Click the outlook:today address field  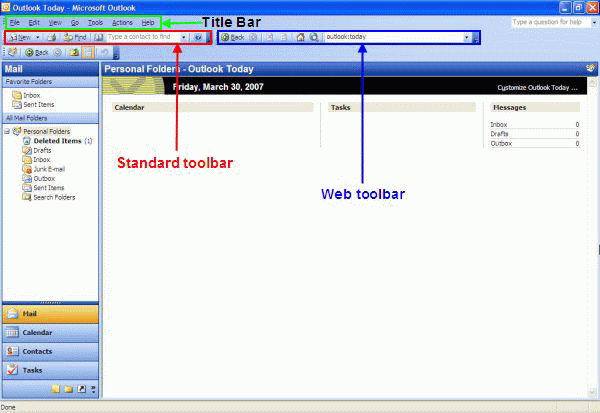pyautogui.click(x=393, y=37)
